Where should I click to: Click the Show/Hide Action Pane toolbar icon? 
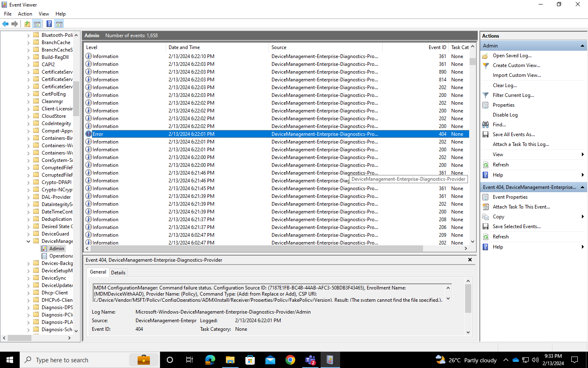click(59, 23)
